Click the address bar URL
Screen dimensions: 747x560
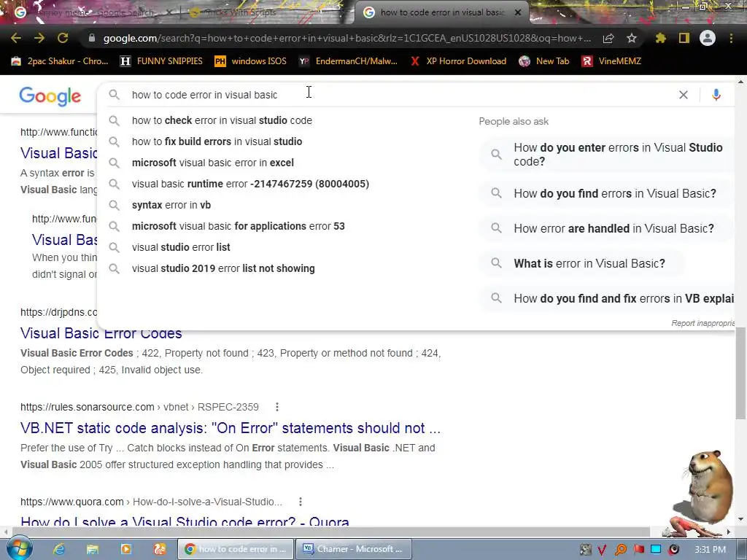[x=347, y=38]
